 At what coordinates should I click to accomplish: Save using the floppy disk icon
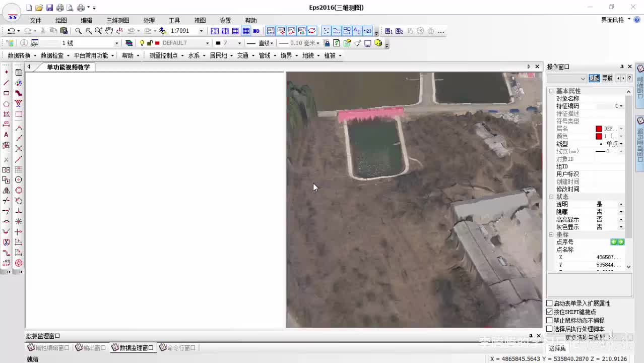[49, 8]
